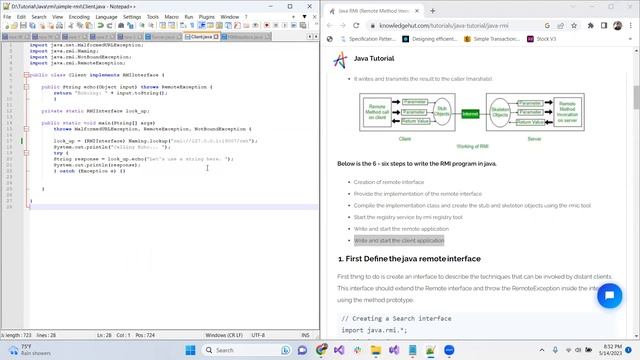Image resolution: width=640 pixels, height=360 pixels.
Task: Close the Client.java tab
Action: click(216, 37)
